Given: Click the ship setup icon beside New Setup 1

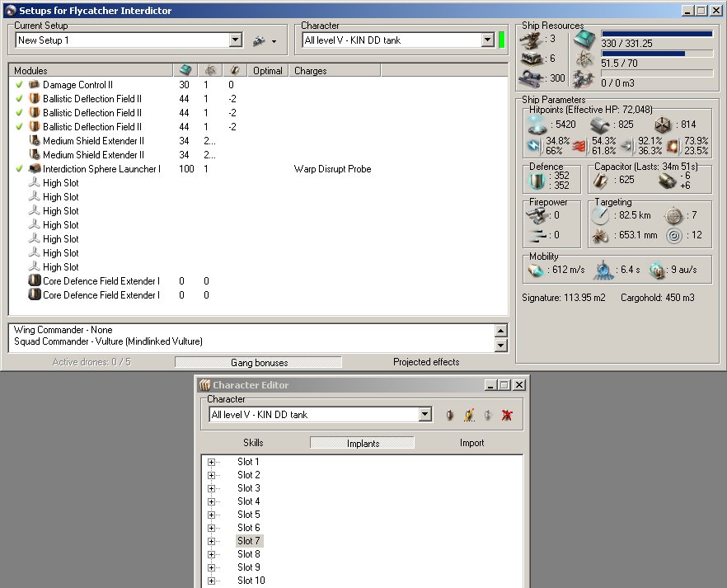Looking at the screenshot, I should point(259,40).
